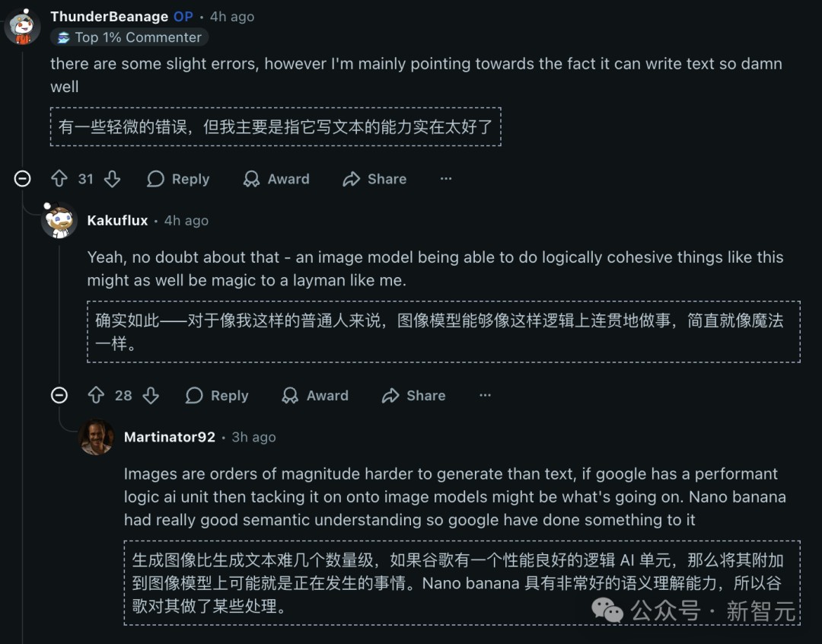Click the Award icon on Kakuflux's comment
822x644 pixels.
pyautogui.click(x=289, y=395)
